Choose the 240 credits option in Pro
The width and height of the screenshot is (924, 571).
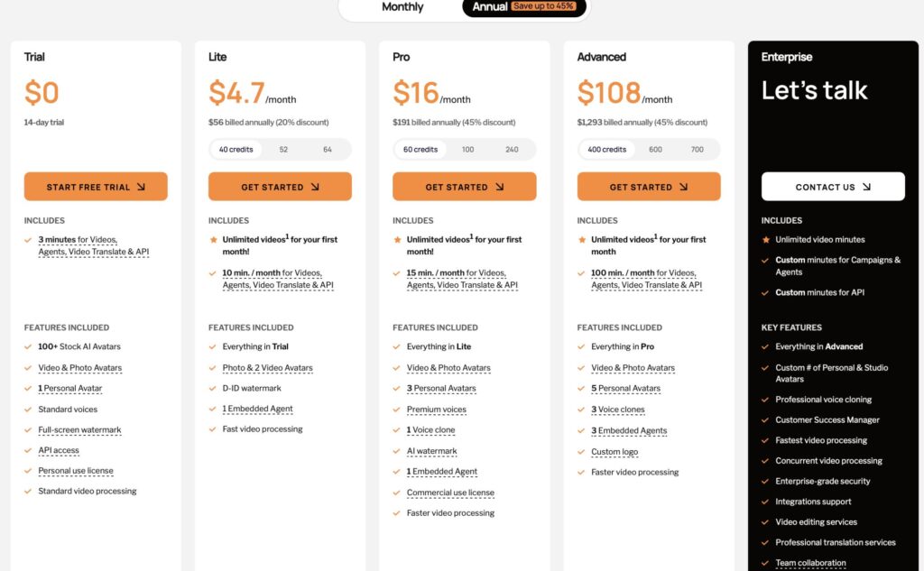pyautogui.click(x=512, y=150)
